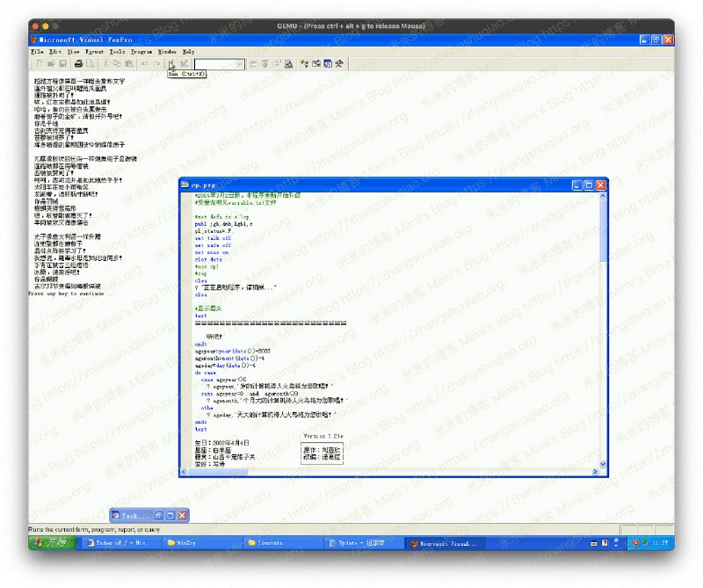
Task: Click the system tray clock
Action: coord(661,542)
